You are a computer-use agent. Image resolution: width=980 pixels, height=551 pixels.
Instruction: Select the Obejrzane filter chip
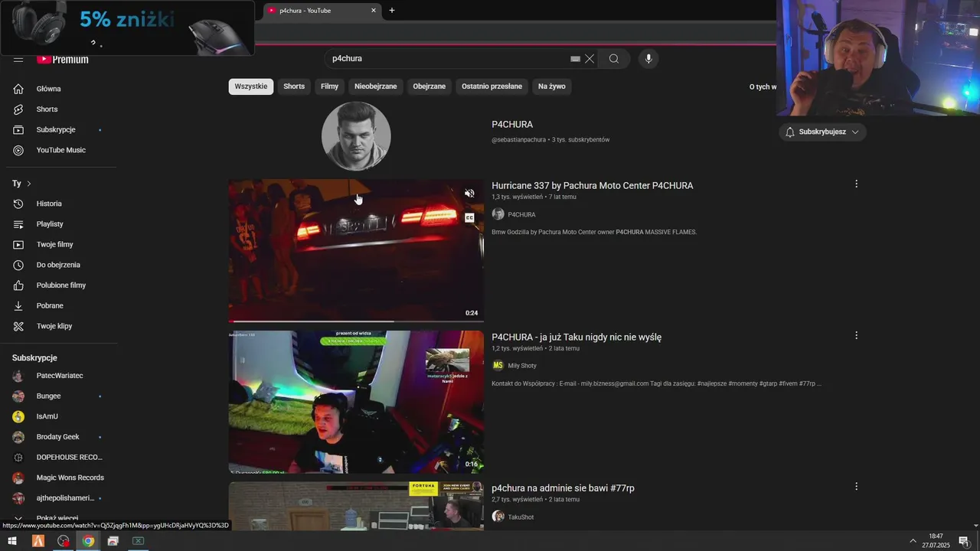click(x=430, y=86)
